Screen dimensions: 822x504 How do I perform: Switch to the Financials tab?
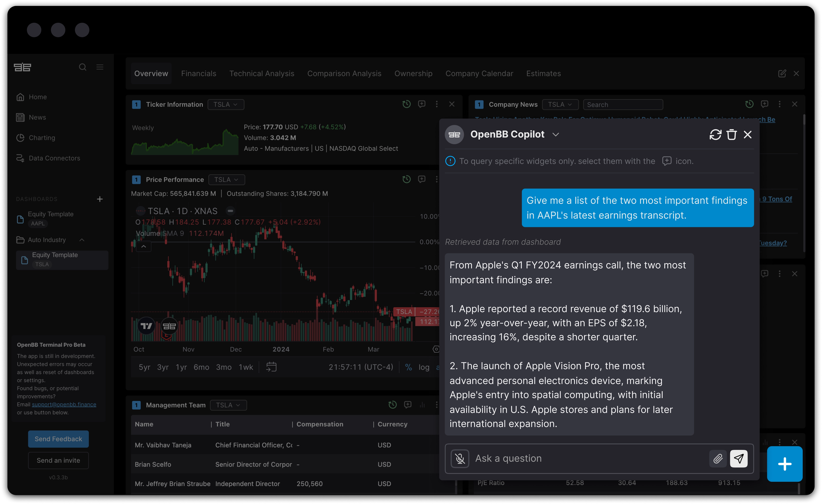tap(199, 73)
